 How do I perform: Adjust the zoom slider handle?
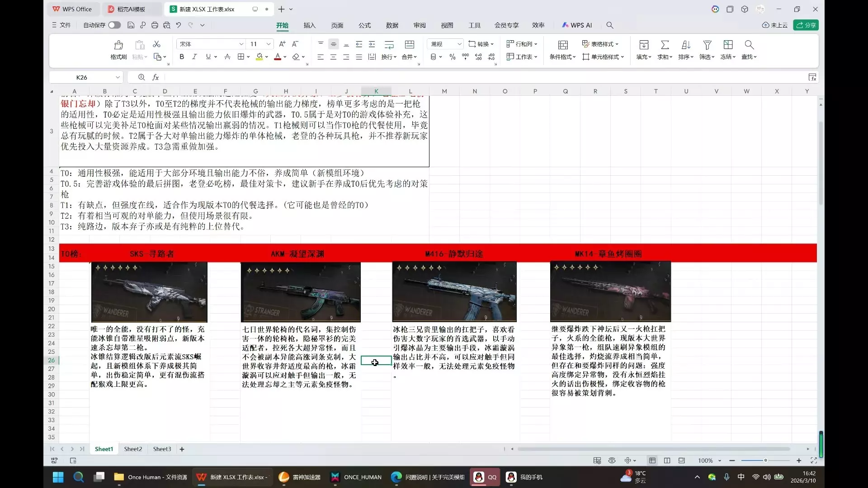[x=765, y=460]
